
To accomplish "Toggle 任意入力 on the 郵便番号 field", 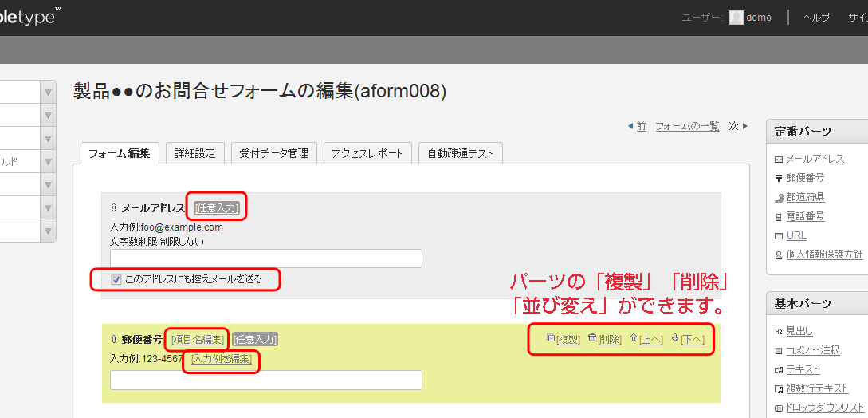I will [255, 339].
